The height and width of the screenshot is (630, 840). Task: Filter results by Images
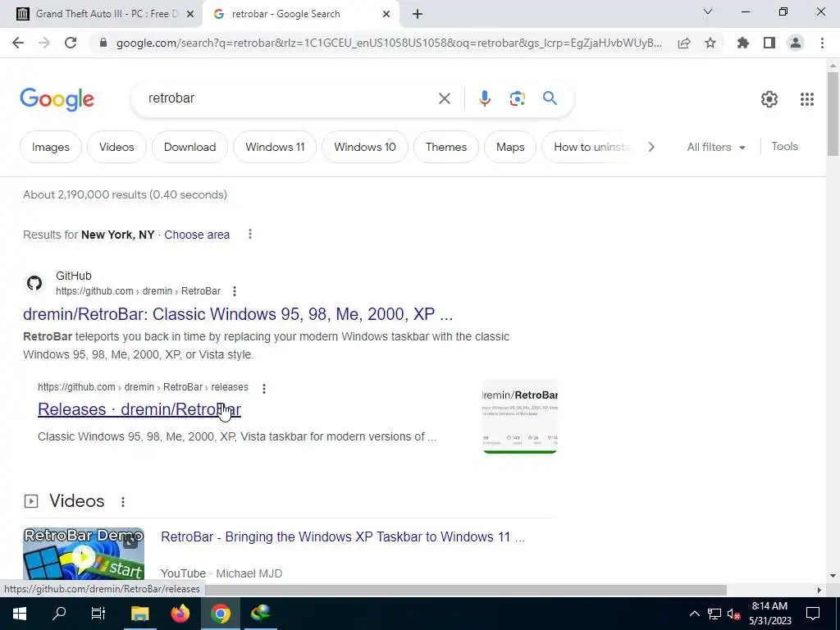(x=50, y=147)
